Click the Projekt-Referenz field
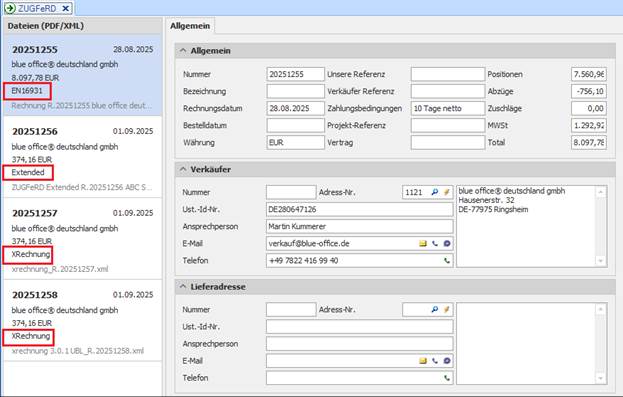This screenshot has width=623, height=397. (448, 126)
